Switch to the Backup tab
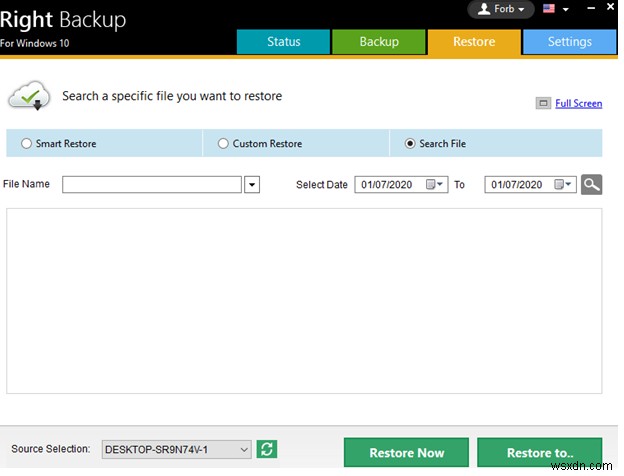This screenshot has height=476, width=624. (379, 42)
